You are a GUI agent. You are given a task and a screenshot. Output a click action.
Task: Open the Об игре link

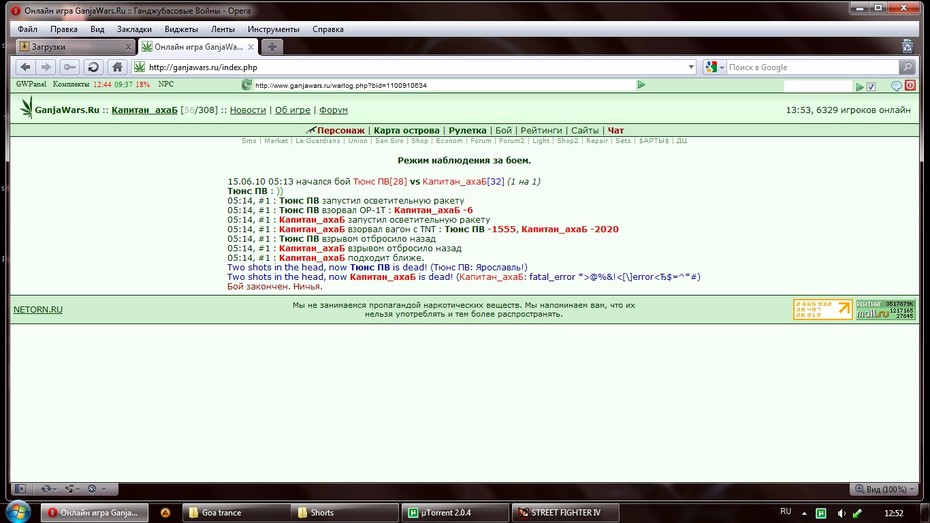pyautogui.click(x=292, y=110)
